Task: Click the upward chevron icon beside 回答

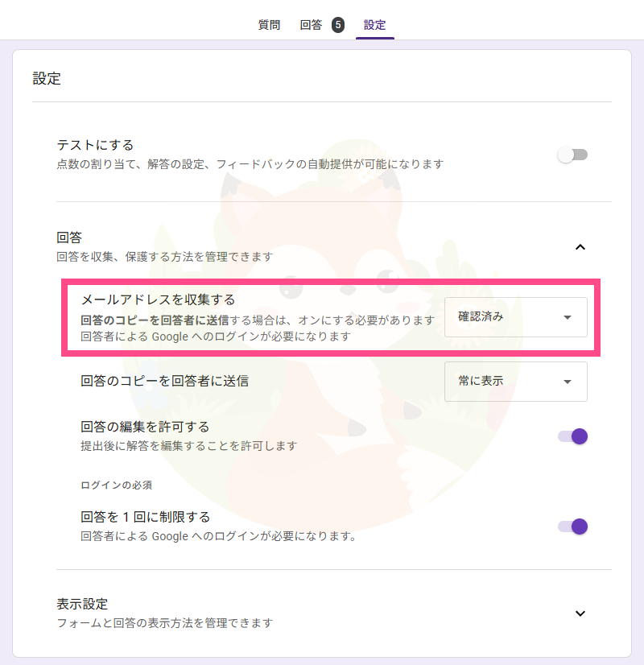Action: [x=580, y=248]
